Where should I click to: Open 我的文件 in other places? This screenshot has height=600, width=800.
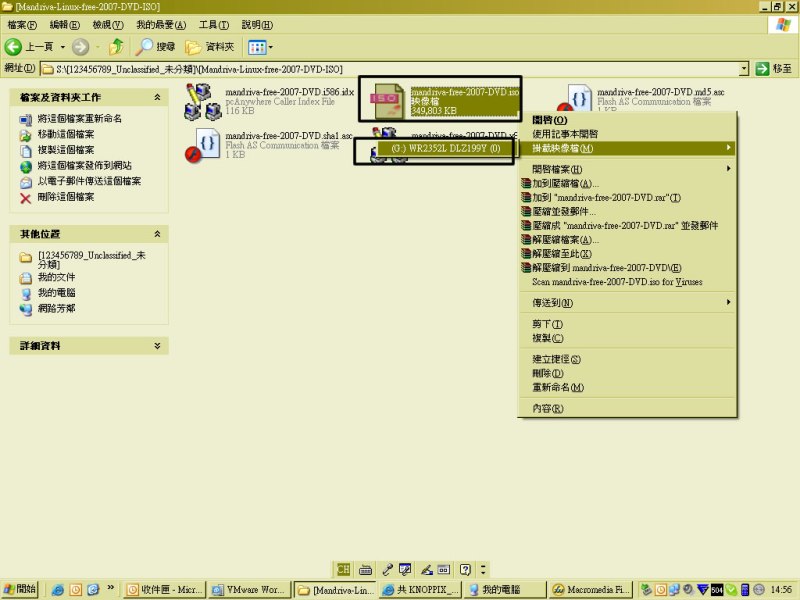pos(56,277)
